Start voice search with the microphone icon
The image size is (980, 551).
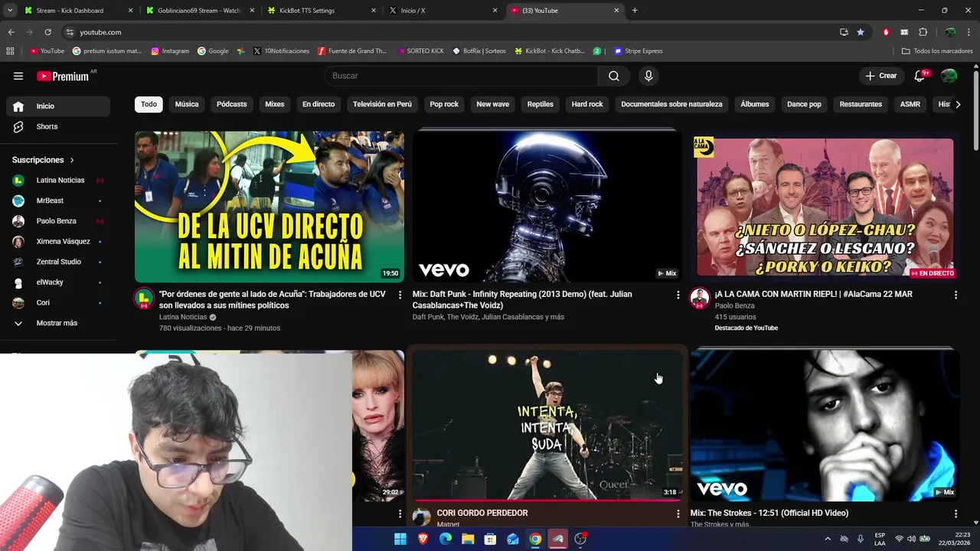click(648, 76)
